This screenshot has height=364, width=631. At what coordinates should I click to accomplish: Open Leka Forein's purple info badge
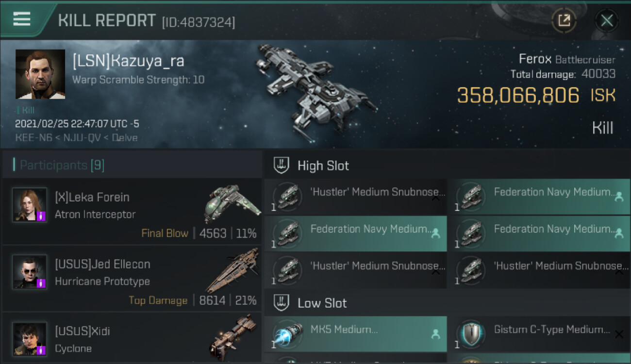click(x=41, y=216)
